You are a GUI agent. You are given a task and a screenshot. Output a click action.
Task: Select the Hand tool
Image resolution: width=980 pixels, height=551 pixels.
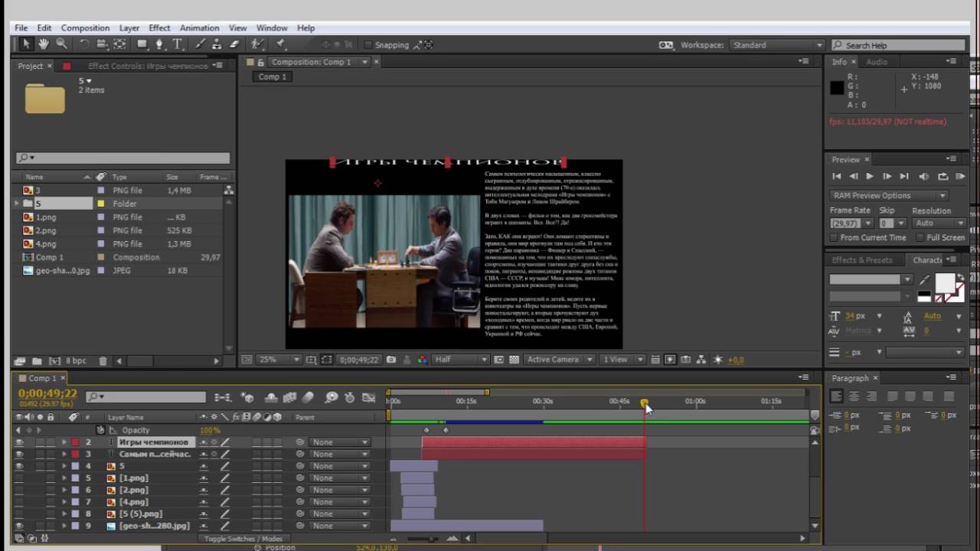pyautogui.click(x=44, y=44)
